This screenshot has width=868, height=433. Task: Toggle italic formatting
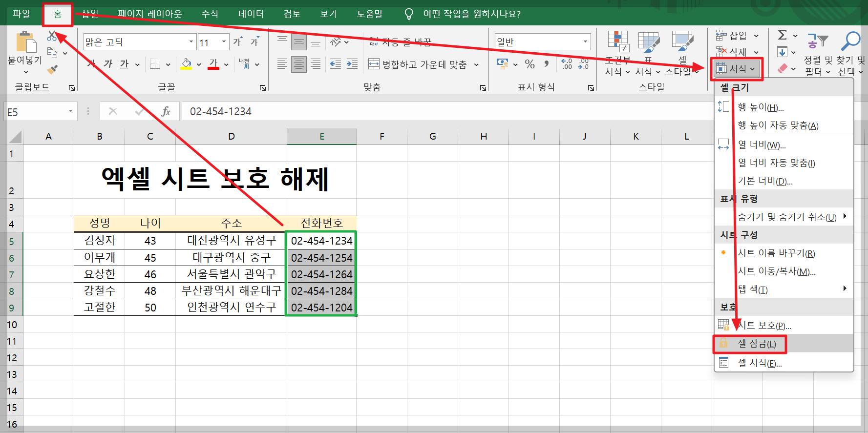pyautogui.click(x=108, y=64)
